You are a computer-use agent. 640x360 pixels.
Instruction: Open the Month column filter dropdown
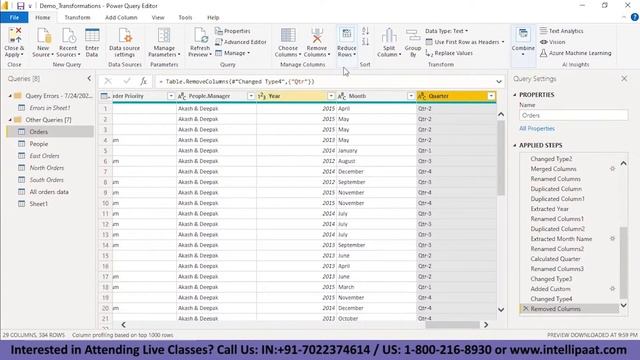pos(411,96)
